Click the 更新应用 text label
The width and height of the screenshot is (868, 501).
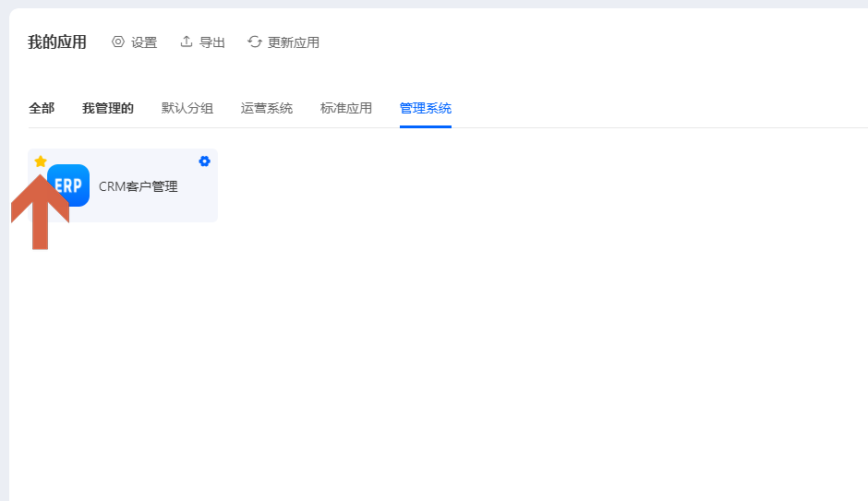coord(294,42)
